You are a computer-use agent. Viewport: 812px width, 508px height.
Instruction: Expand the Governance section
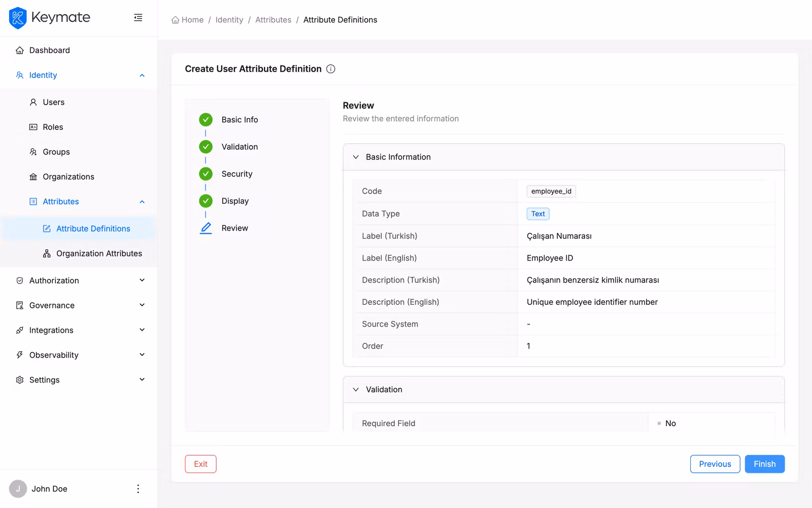click(142, 305)
